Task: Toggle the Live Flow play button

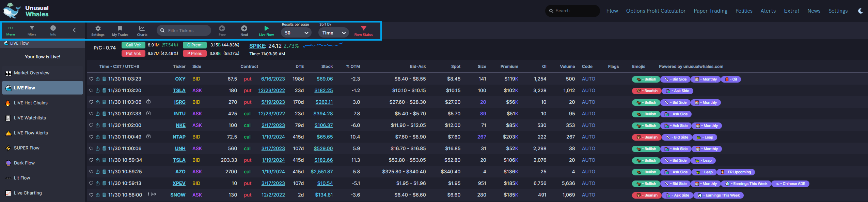Action: (x=266, y=31)
